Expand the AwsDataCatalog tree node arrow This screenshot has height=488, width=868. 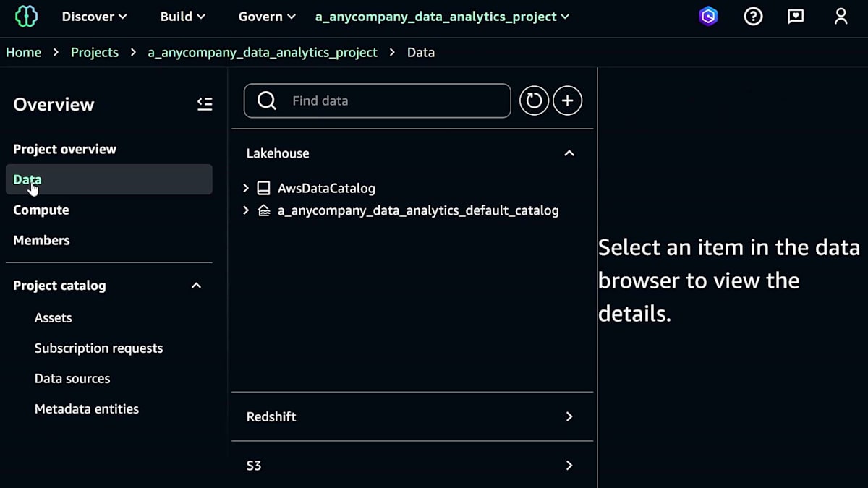(x=246, y=188)
